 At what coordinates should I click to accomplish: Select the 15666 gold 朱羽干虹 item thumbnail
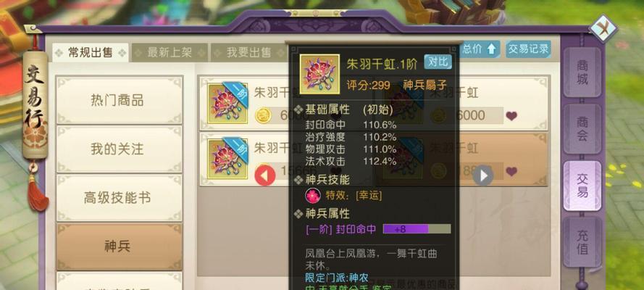227,159
